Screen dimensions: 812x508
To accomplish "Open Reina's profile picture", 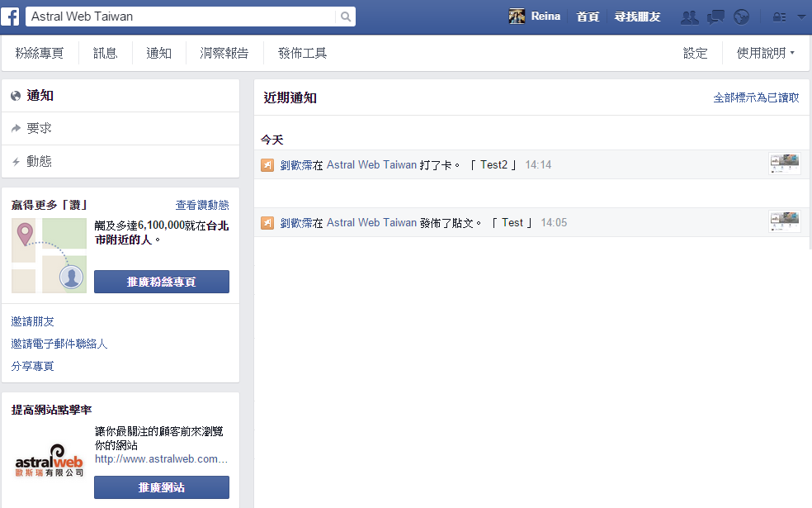I will (517, 17).
